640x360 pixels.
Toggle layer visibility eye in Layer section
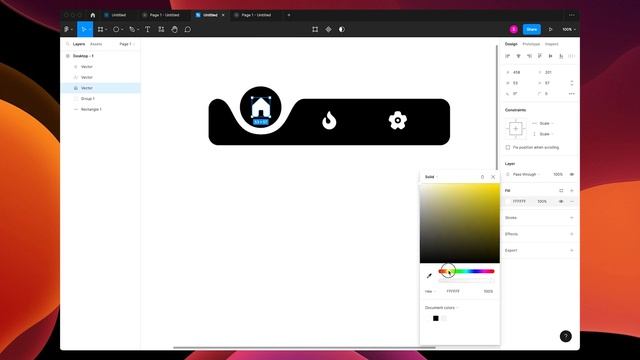(571, 174)
